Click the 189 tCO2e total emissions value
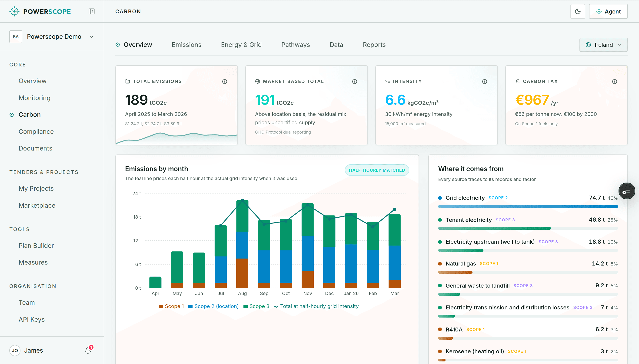Screen dimensions: 639x364 tap(146, 100)
